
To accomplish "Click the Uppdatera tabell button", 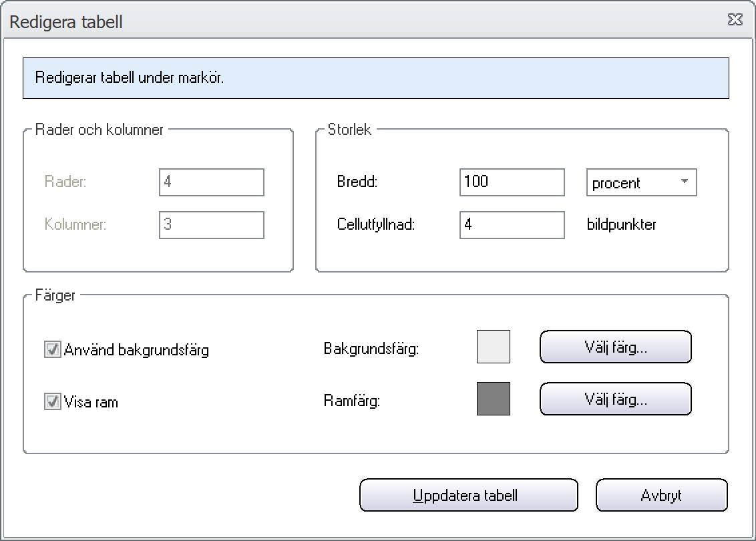I will (x=469, y=495).
